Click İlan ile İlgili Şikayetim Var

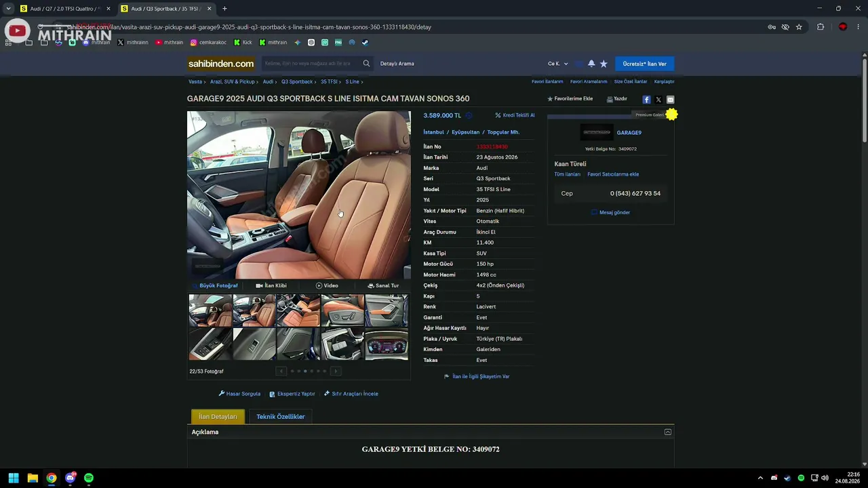[x=477, y=376]
